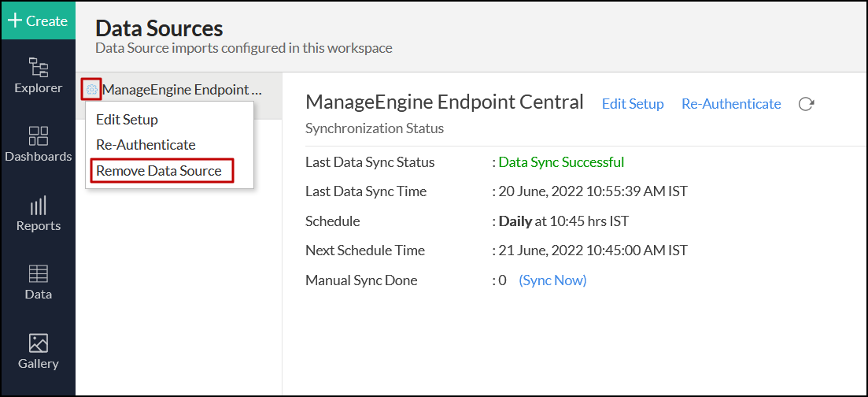This screenshot has height=397, width=868.
Task: Select the Data table icon in sidebar
Action: 38,274
